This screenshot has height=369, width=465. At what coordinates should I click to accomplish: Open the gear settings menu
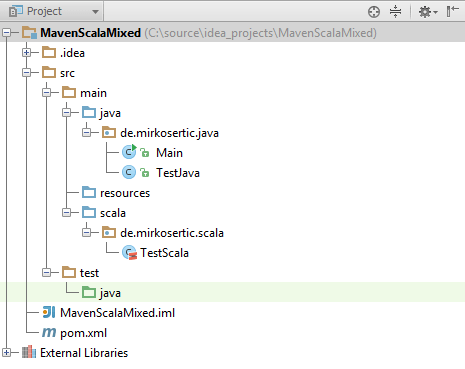pos(428,12)
